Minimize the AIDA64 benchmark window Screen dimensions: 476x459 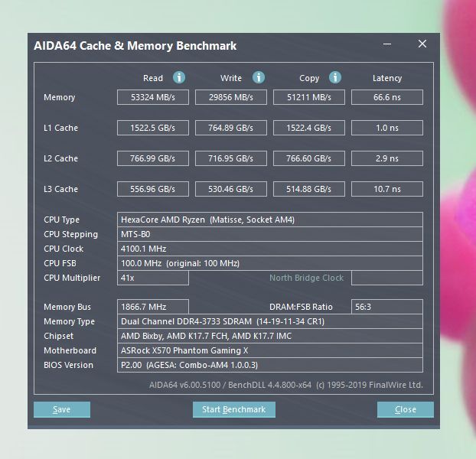(387, 44)
